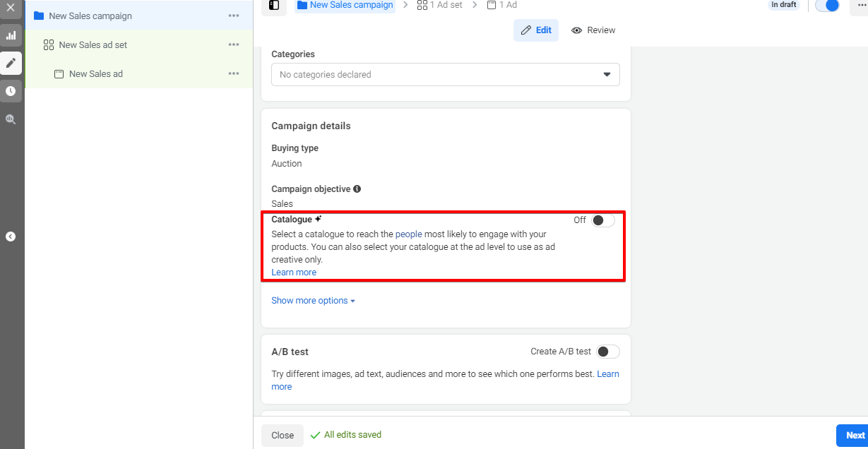Open the bar chart performance icon in sidebar
The height and width of the screenshot is (449, 868).
(11, 35)
